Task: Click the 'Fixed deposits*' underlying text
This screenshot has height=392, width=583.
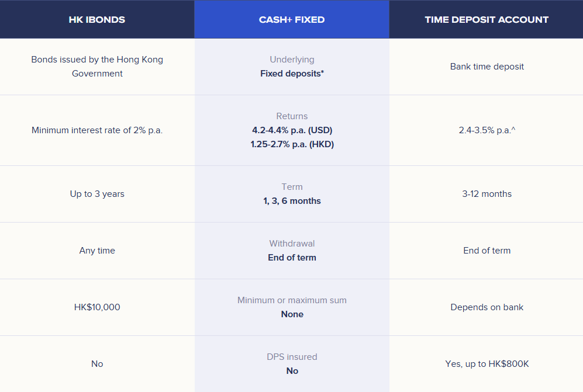Action: 292,74
